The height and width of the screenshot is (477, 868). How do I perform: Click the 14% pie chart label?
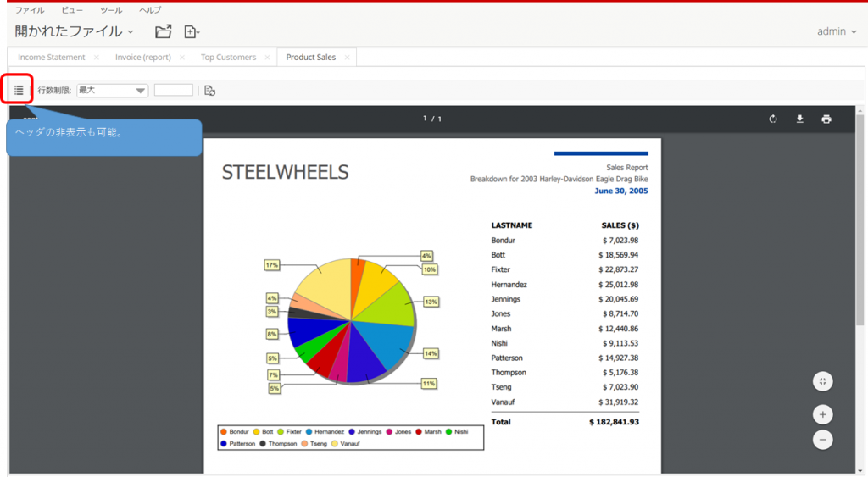431,353
